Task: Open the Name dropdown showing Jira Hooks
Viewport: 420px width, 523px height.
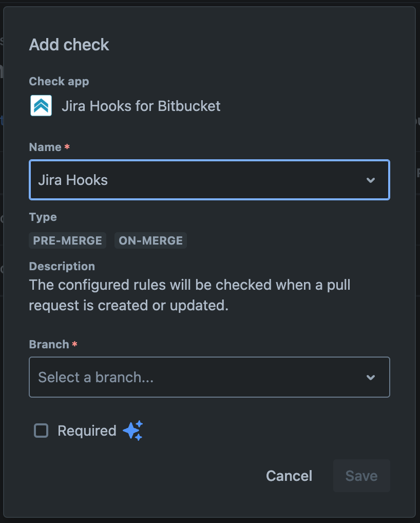Action: [209, 180]
